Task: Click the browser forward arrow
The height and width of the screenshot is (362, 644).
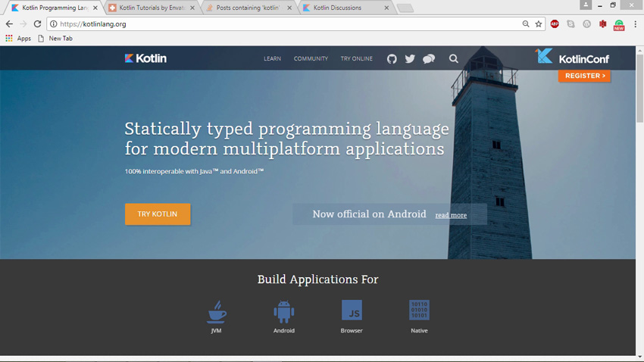Action: pos(23,23)
